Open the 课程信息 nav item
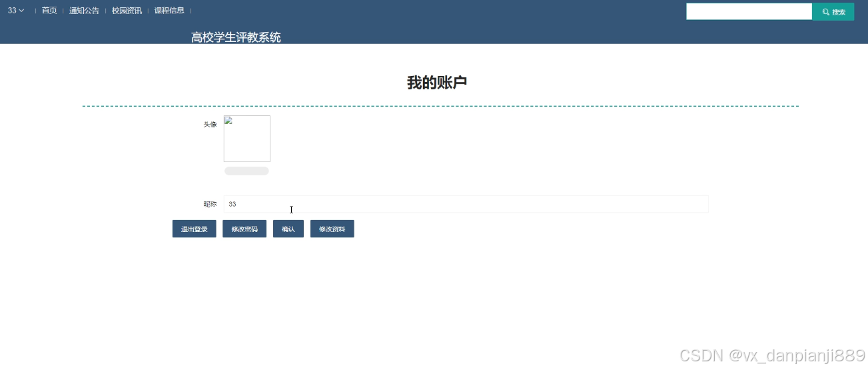Viewport: 868px width, 370px height. click(x=169, y=11)
